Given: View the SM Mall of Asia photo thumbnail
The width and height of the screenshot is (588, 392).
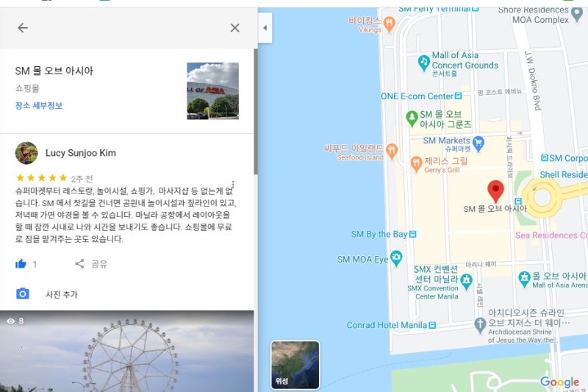Looking at the screenshot, I should point(212,90).
